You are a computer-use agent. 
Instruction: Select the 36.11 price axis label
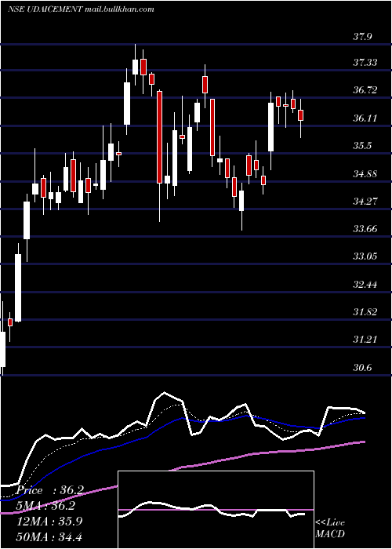click(365, 118)
